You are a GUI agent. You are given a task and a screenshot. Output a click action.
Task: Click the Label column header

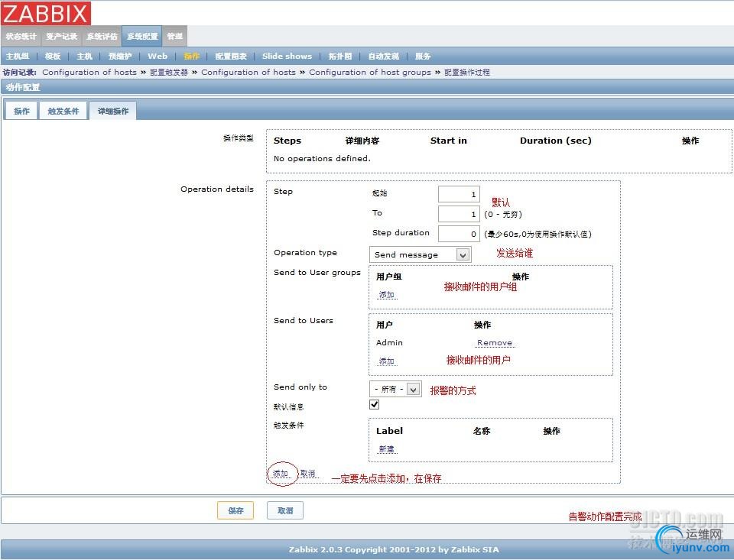tap(389, 431)
